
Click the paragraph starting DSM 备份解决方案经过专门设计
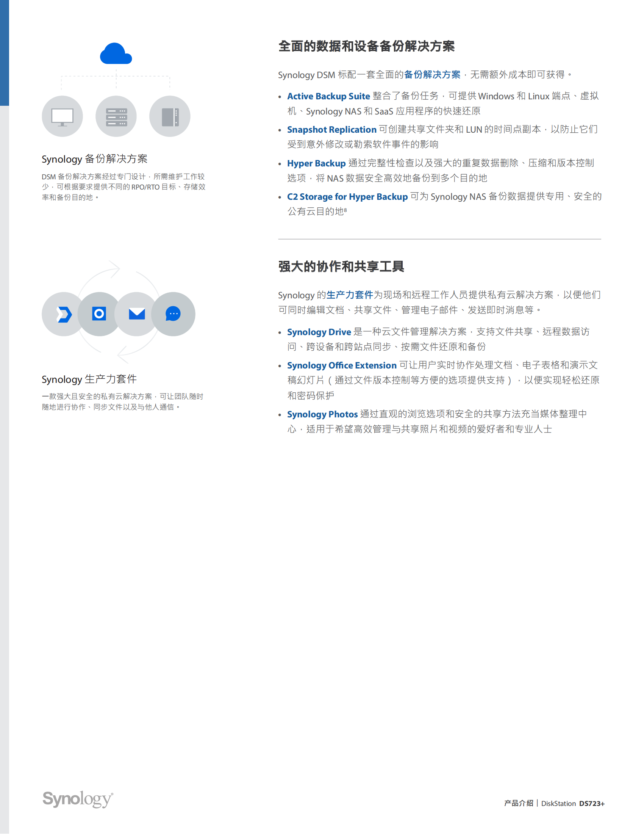click(x=123, y=187)
